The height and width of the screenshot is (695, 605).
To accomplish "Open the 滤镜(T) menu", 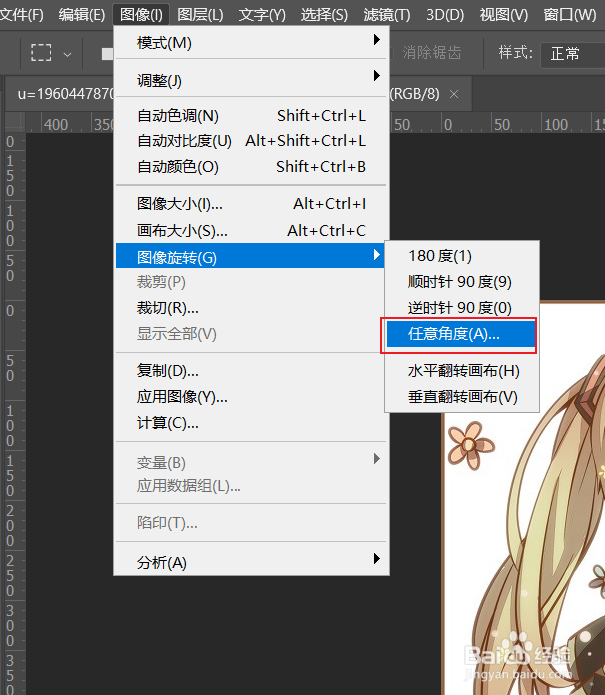I will (x=386, y=15).
